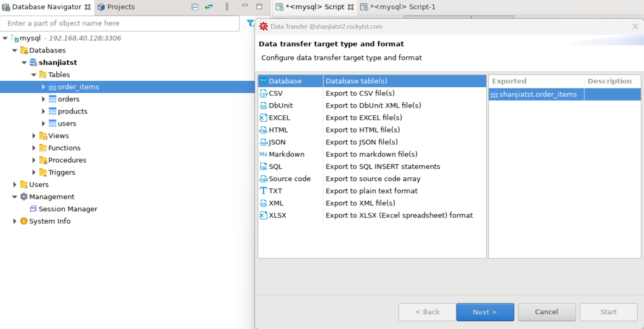This screenshot has height=329, width=644.
Task: Select the users table label
Action: point(67,123)
